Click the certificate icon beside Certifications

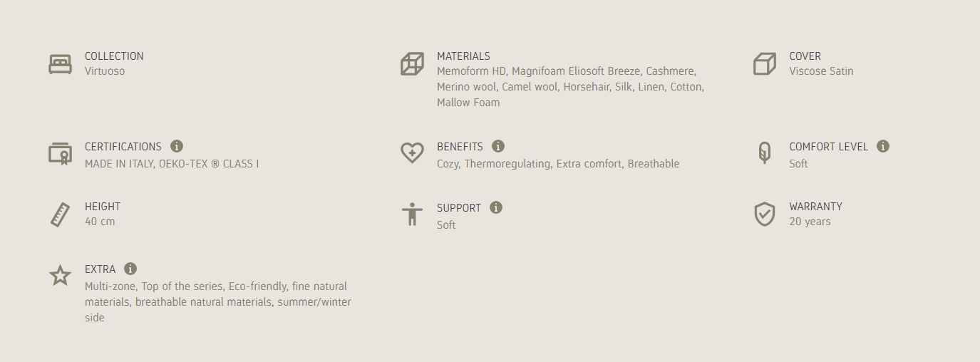point(60,153)
